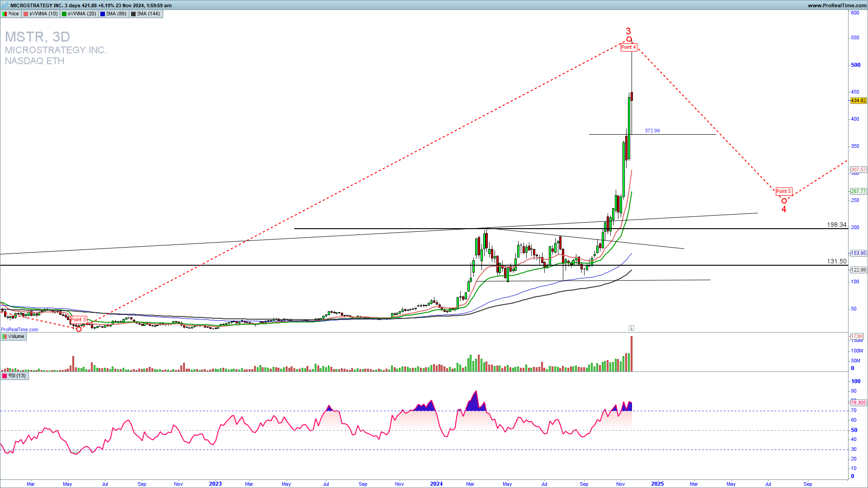Click the red circle anchor above Point 4

629,39
